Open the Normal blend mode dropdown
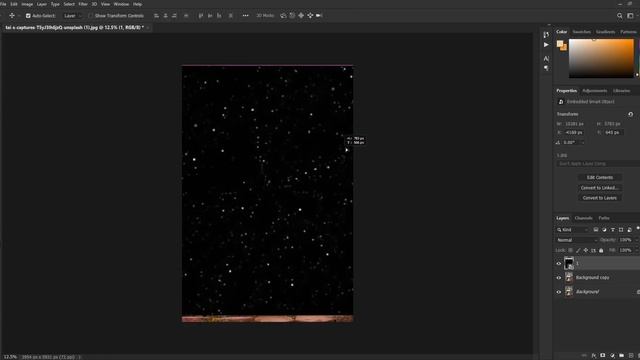640x360 pixels. pyautogui.click(x=576, y=240)
